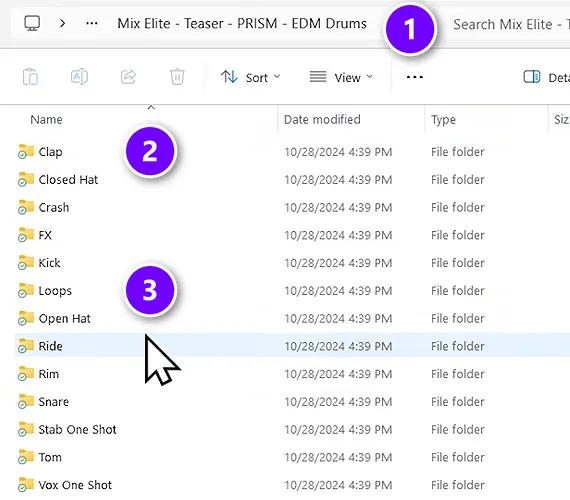Select the FX folder icon

point(26,235)
